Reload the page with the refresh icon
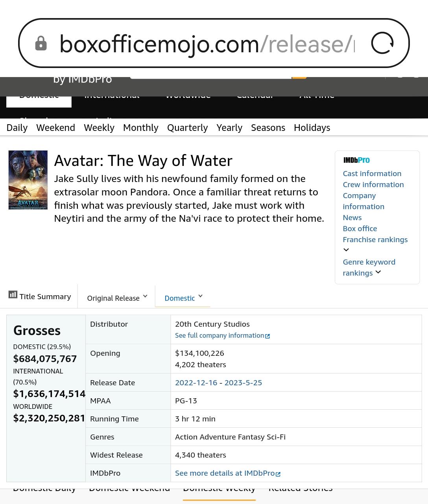Image resolution: width=428 pixels, height=504 pixels. click(382, 43)
